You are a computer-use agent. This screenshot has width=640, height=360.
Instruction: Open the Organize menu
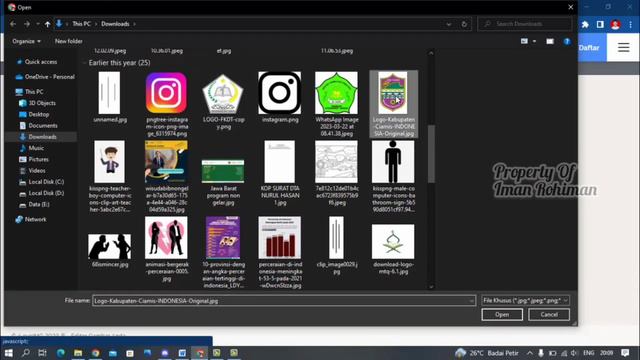27,41
